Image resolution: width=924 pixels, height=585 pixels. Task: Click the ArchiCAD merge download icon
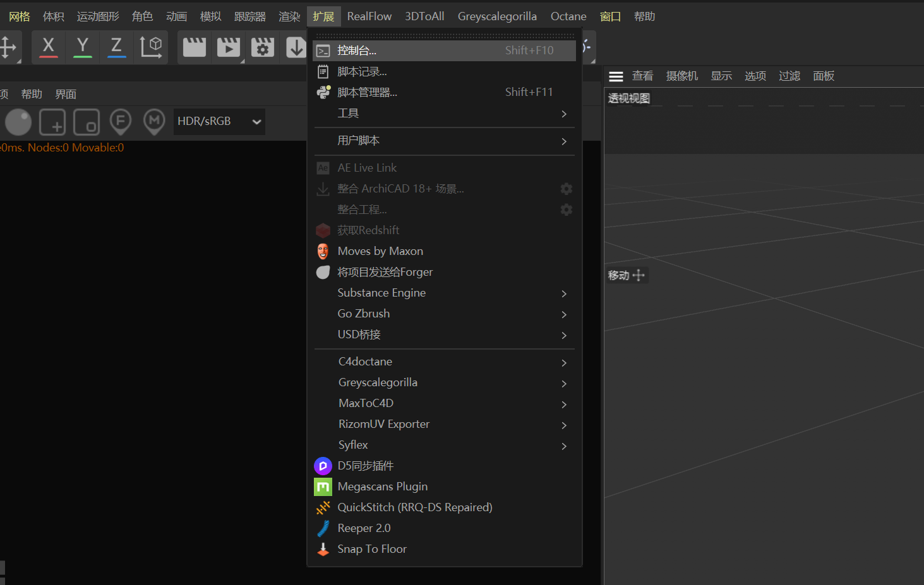tap(323, 189)
